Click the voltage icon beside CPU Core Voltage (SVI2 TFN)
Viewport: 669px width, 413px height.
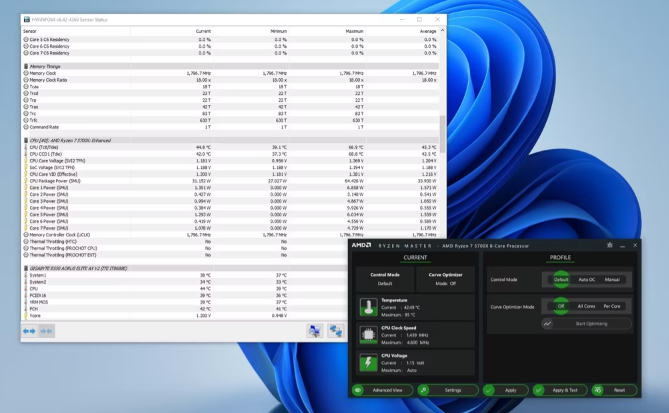pos(26,161)
